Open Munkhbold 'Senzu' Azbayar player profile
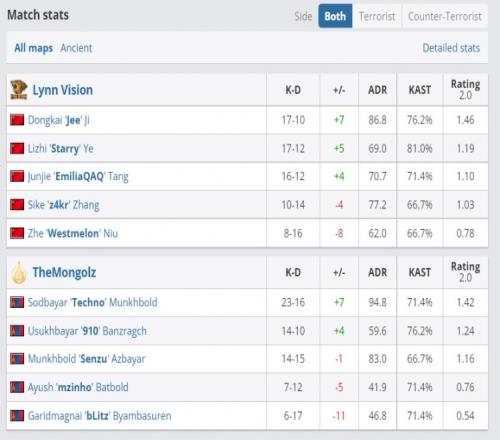This screenshot has width=500, height=440. click(x=86, y=359)
